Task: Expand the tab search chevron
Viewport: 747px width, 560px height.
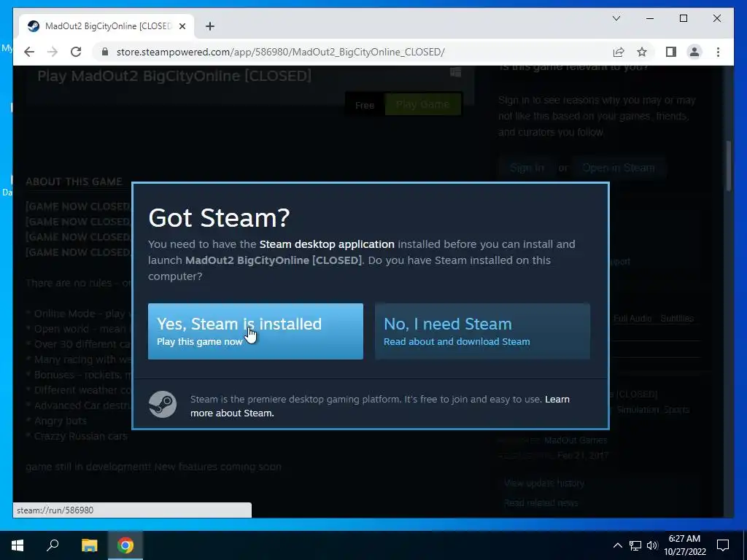Action: (x=616, y=18)
